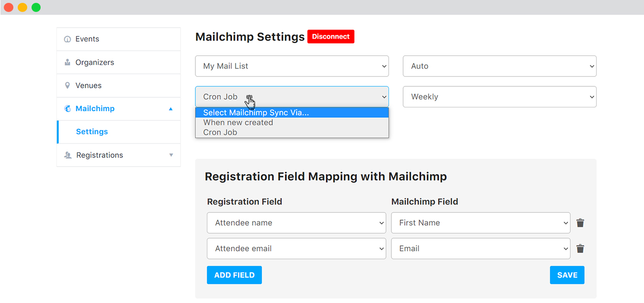Viewport: 644px width, 303px height.
Task: Open Venues in the sidebar
Action: [x=118, y=85]
